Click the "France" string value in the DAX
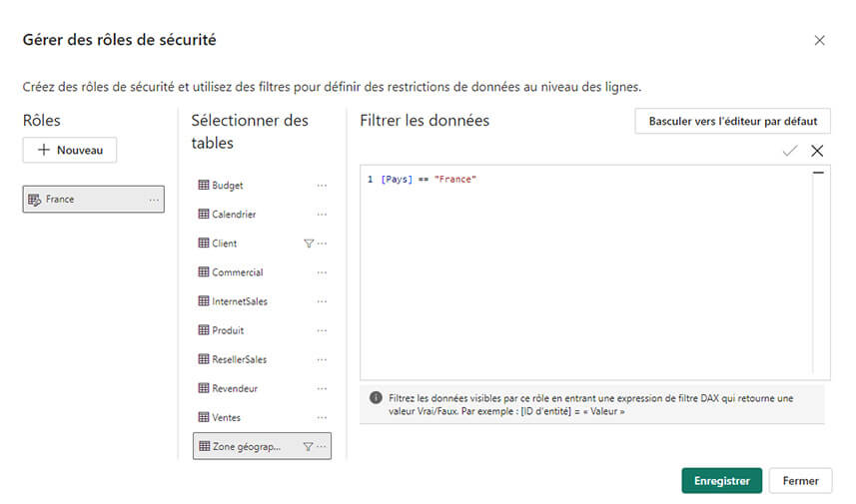Viewport: 856px width, 504px height. coord(455,179)
